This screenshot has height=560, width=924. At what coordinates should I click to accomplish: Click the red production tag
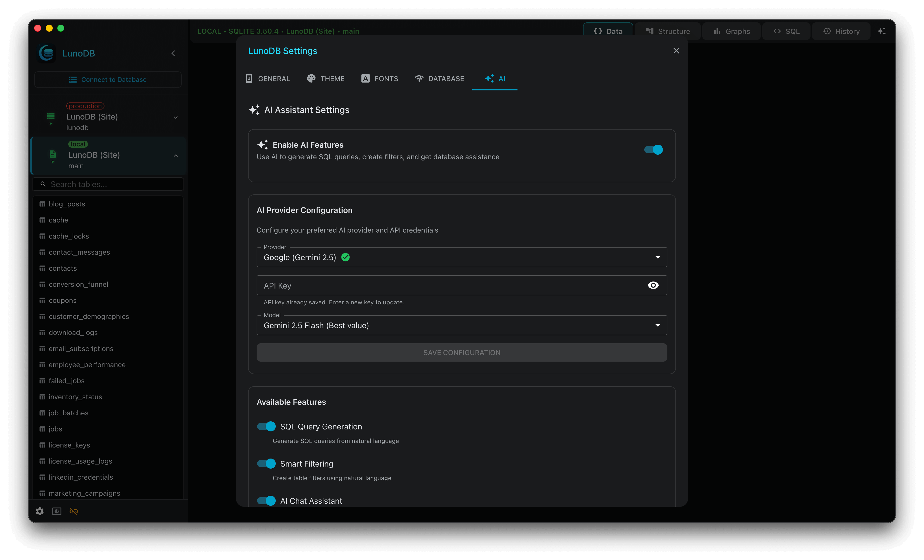(86, 106)
